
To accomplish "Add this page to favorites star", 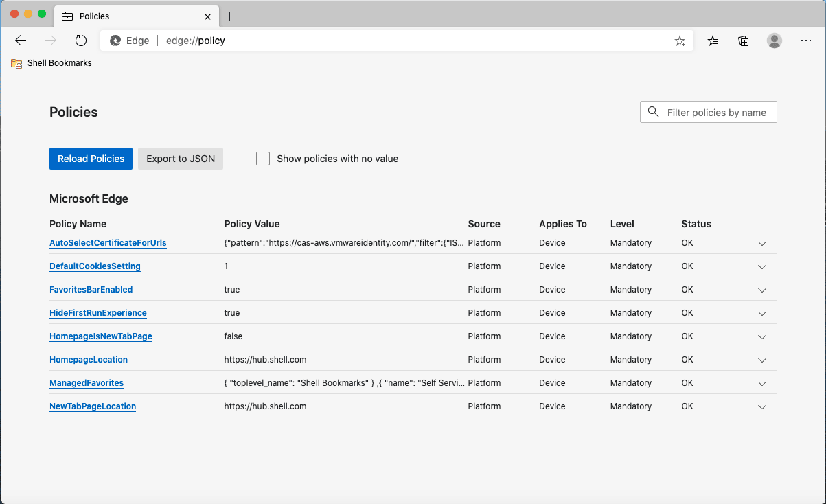I will (680, 41).
